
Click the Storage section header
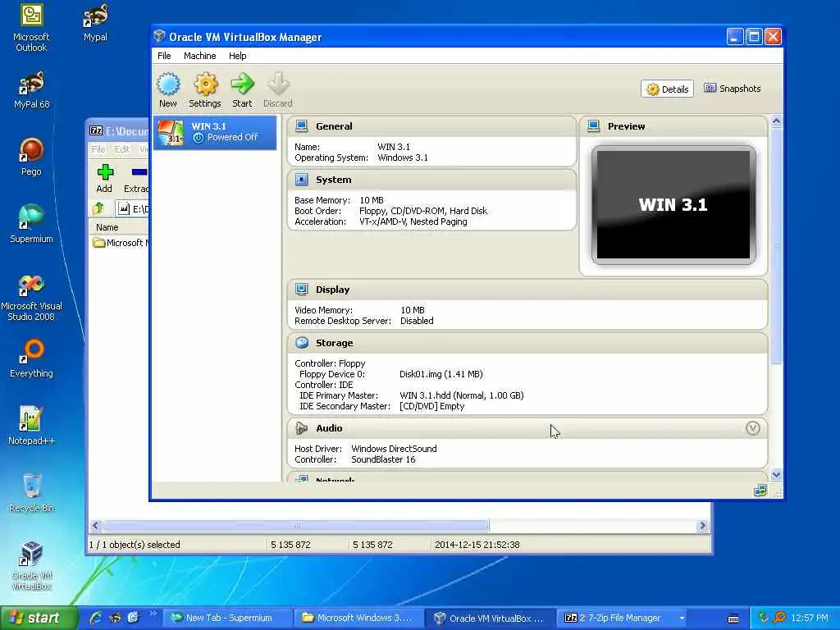click(527, 343)
